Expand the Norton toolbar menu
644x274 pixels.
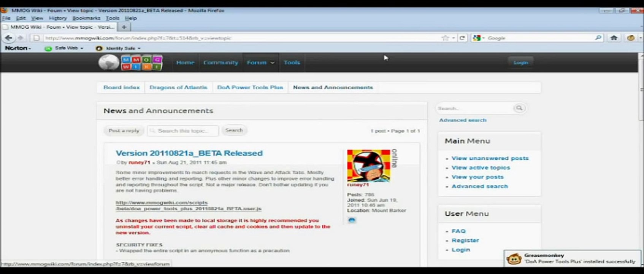click(x=18, y=48)
